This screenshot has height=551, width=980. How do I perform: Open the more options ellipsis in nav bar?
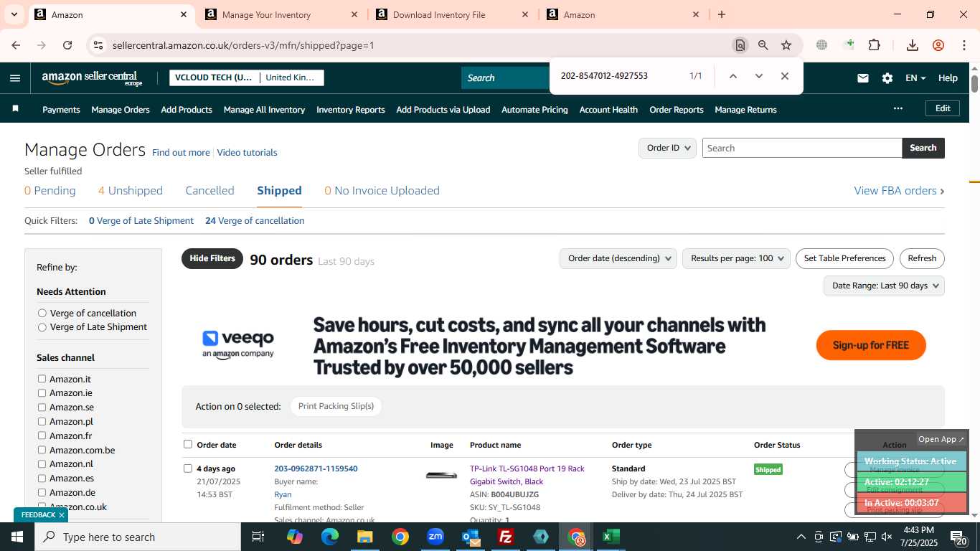click(x=898, y=108)
